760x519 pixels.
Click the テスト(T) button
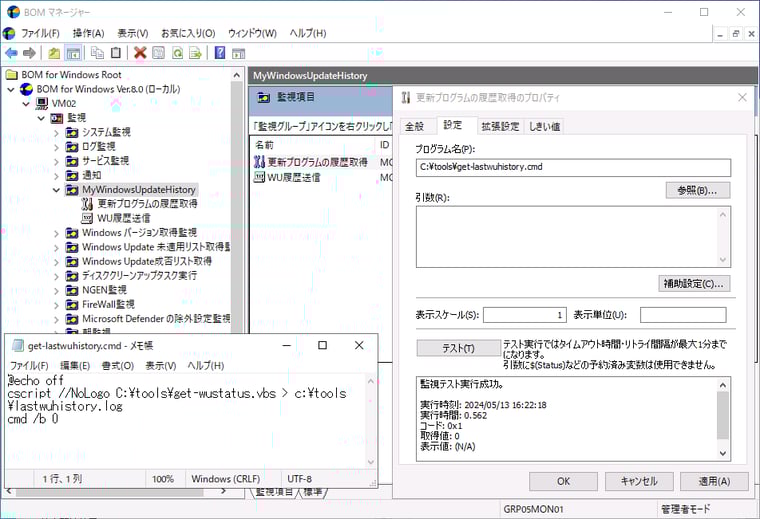pyautogui.click(x=458, y=348)
